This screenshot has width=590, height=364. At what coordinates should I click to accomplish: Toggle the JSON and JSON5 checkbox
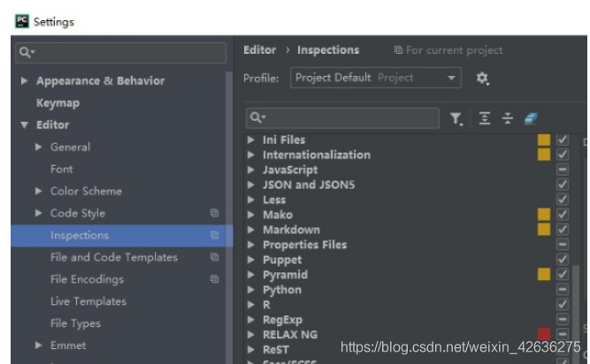pos(563,185)
